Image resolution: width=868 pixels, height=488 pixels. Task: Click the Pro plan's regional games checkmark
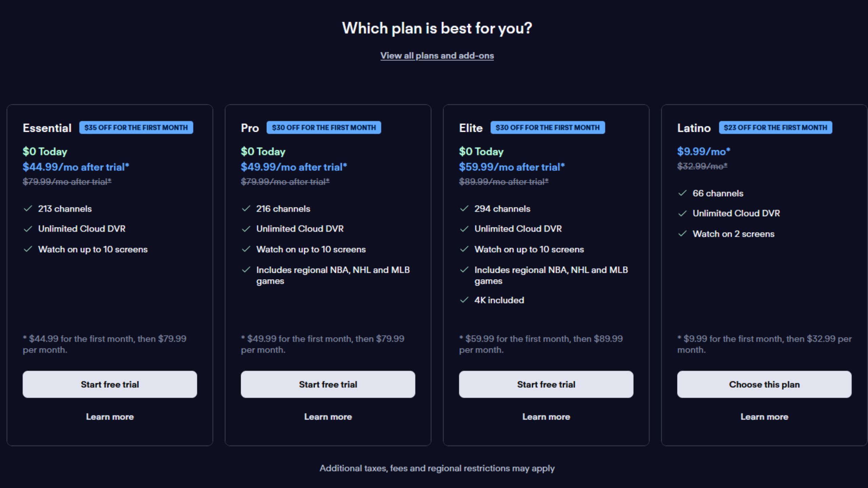coord(246,270)
